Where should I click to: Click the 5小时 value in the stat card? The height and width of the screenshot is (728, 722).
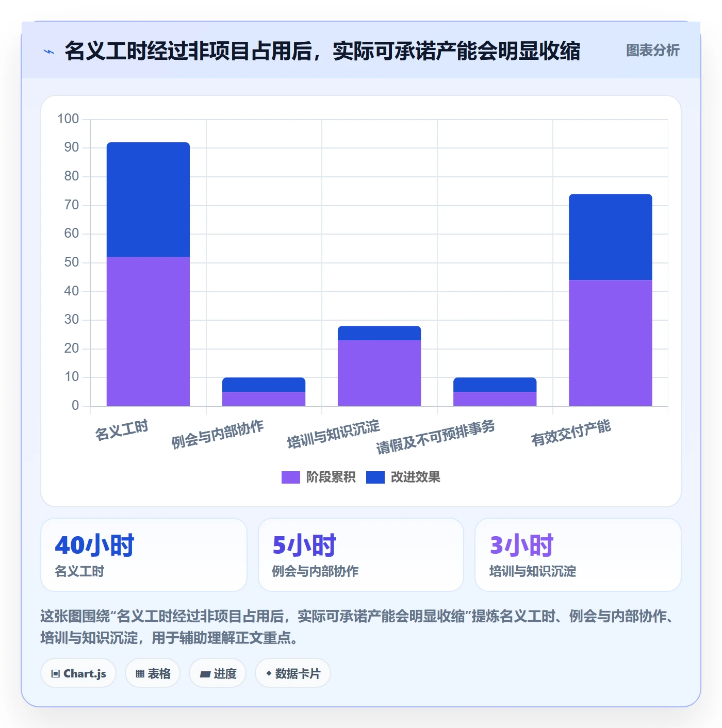pos(304,545)
